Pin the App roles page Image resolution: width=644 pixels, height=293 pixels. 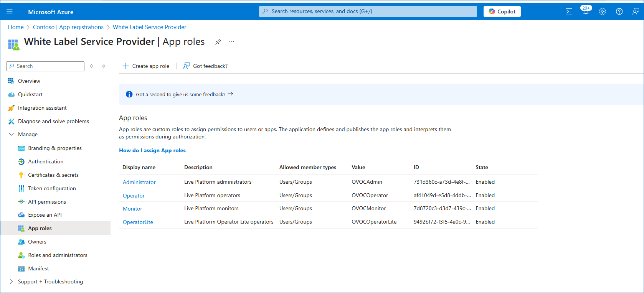pos(218,42)
